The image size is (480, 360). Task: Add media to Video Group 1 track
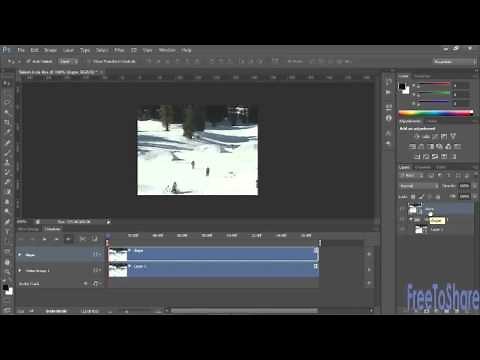(369, 270)
